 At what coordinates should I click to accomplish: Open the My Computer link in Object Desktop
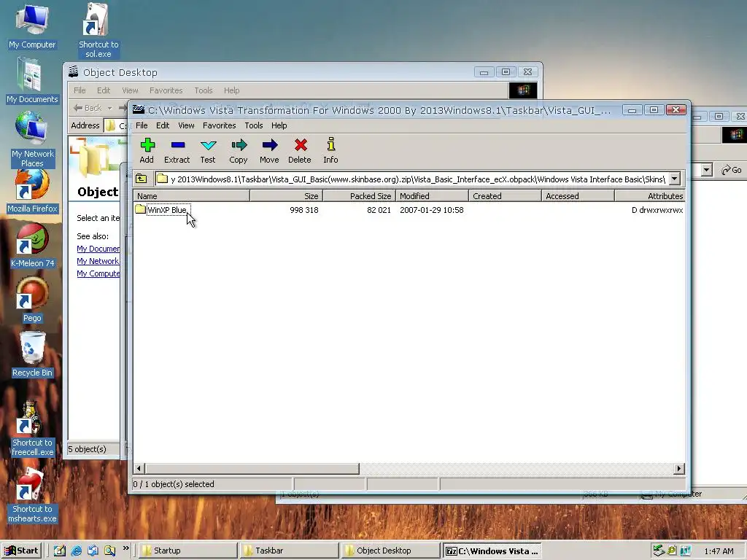(98, 273)
